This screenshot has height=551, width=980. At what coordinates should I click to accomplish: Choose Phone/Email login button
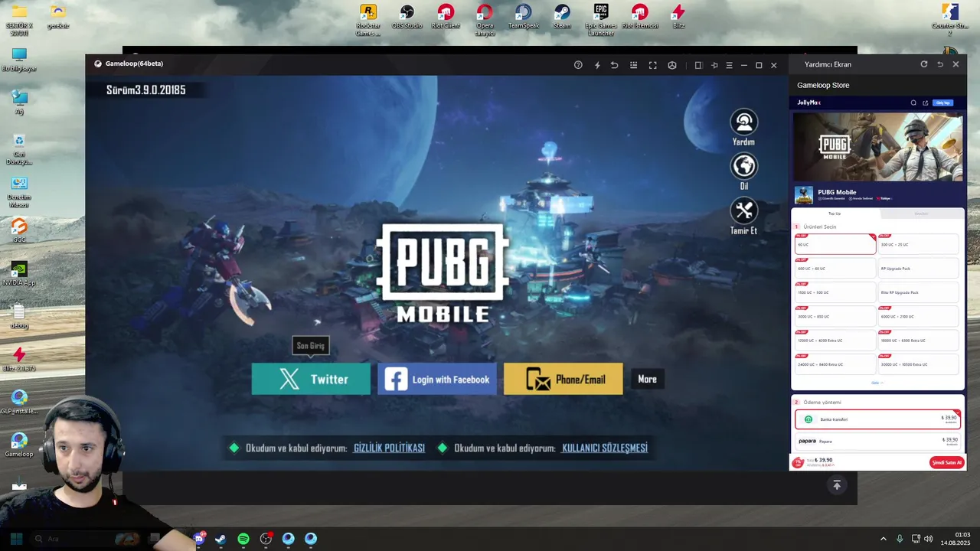pos(563,379)
